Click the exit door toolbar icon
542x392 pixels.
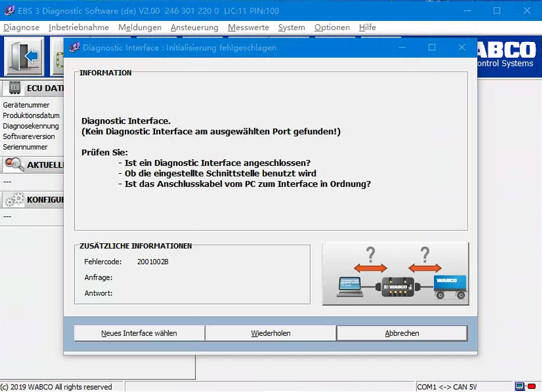point(24,56)
